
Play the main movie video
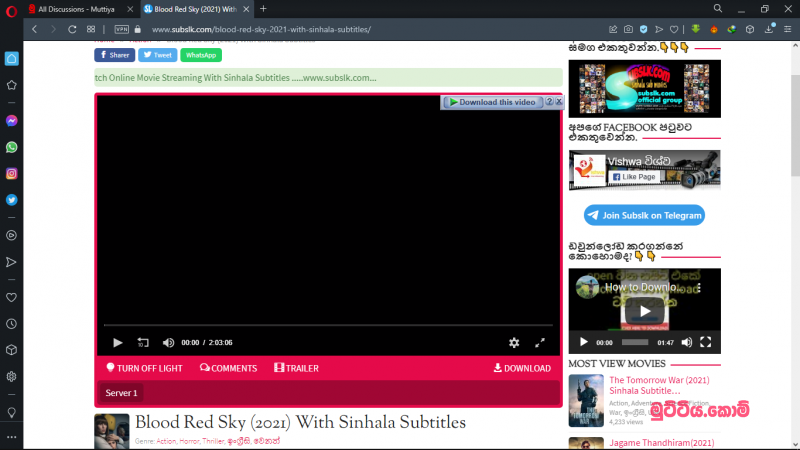pyautogui.click(x=117, y=342)
